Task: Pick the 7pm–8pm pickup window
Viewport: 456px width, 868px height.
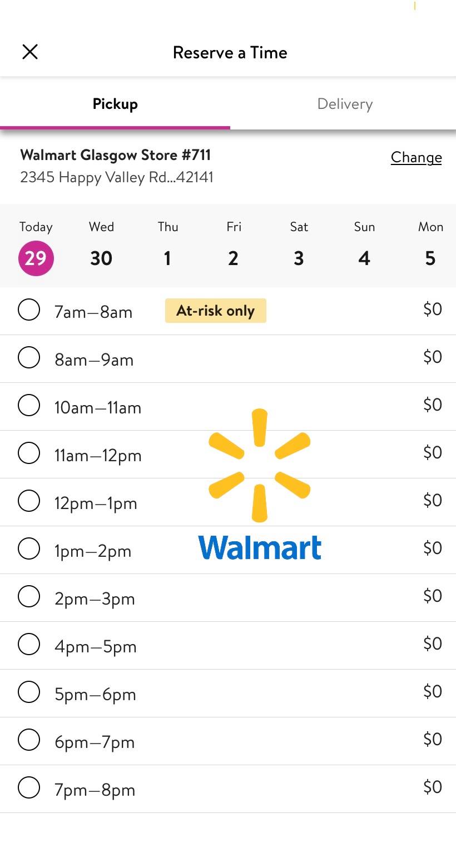Action: [x=29, y=787]
